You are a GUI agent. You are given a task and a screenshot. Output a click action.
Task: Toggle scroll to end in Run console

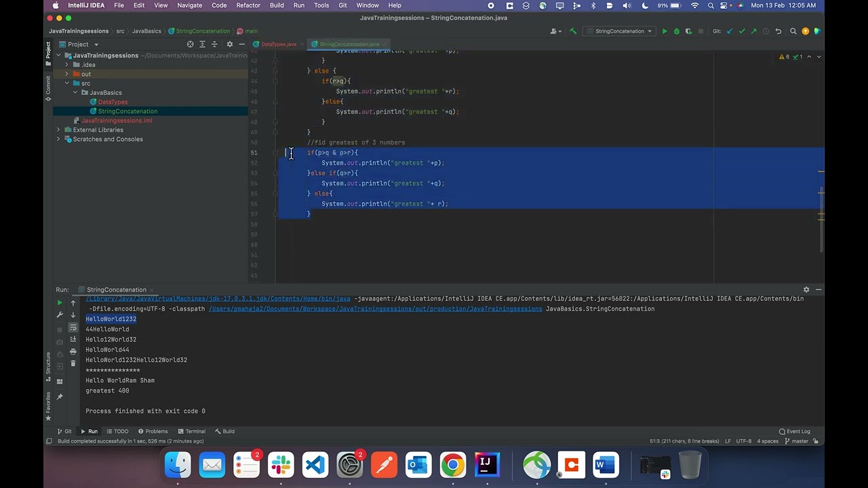73,340
